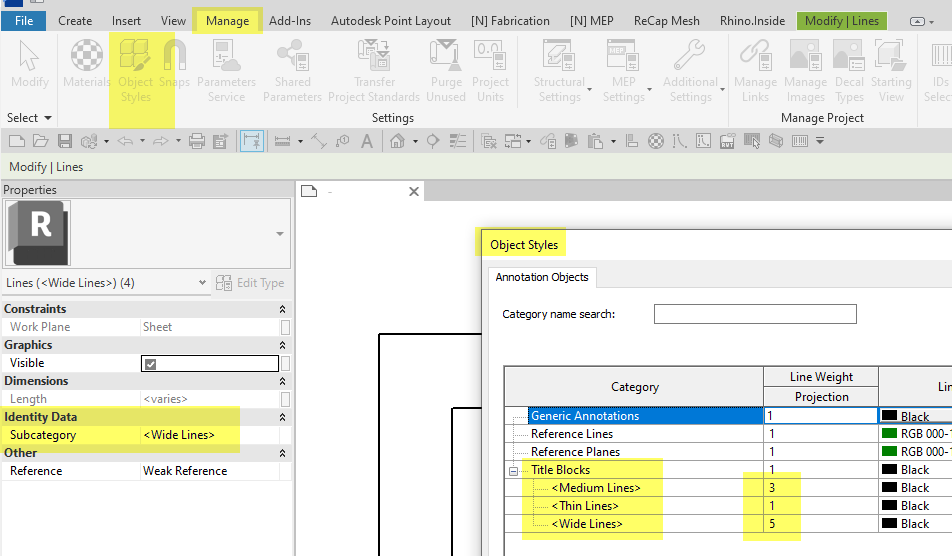Toggle the Visible checkbox
The width and height of the screenshot is (952, 556).
pos(151,364)
